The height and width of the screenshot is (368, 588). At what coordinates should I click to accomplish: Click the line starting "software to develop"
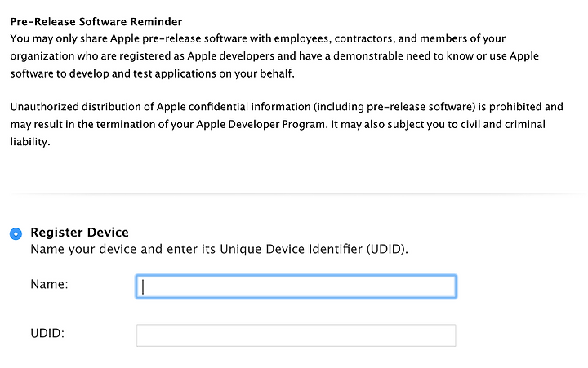tap(152, 73)
